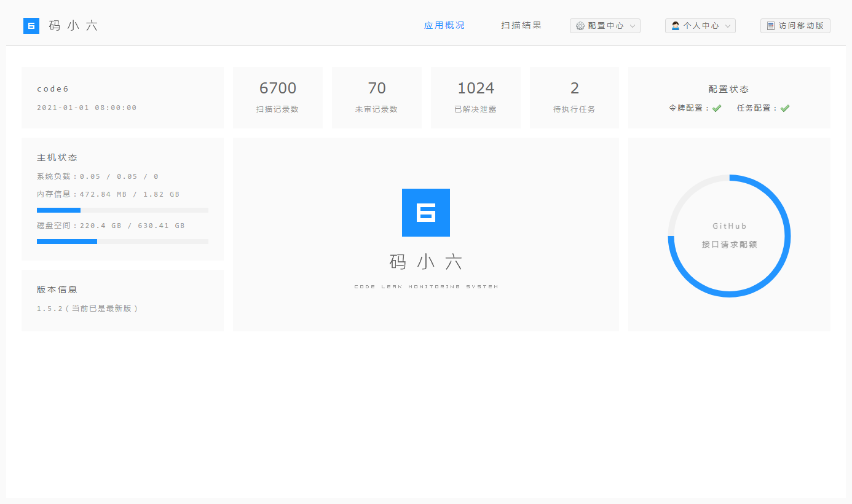Click the GitHub quota ring chart
This screenshot has height=504, width=852.
(x=729, y=236)
